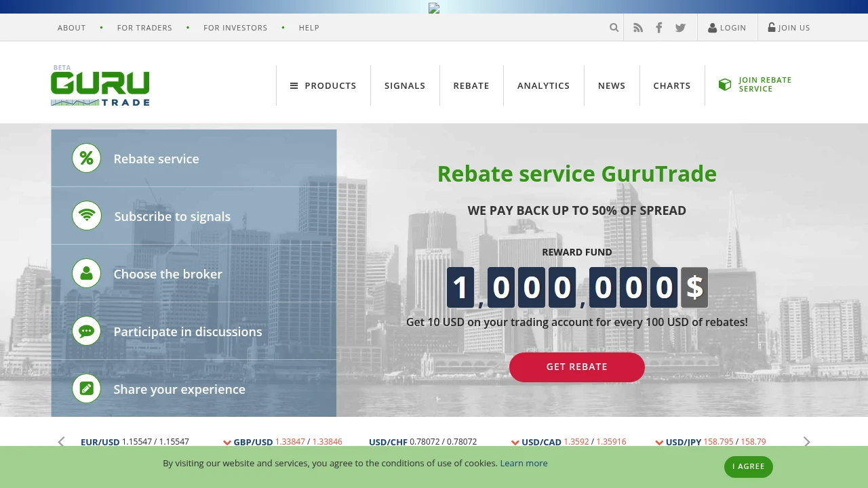The width and height of the screenshot is (868, 488).
Task: Open the Facebook icon link
Action: [x=658, y=28]
